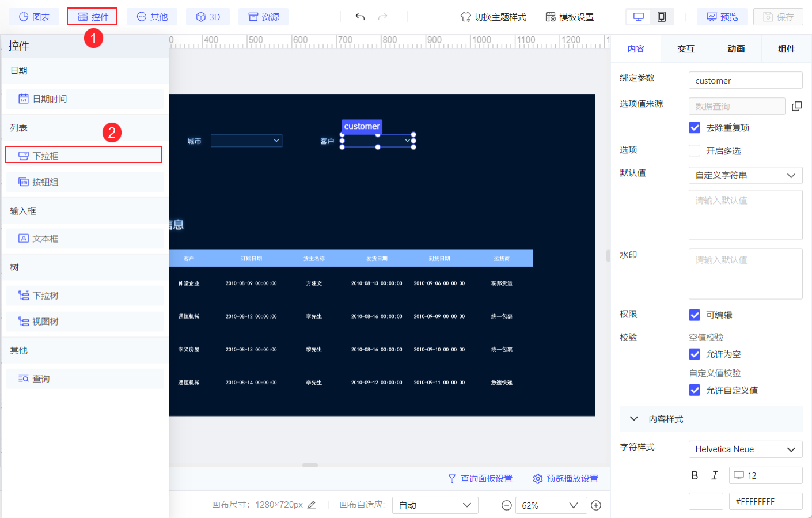Switch to the 内容 tab
The image size is (812, 518).
click(x=636, y=49)
